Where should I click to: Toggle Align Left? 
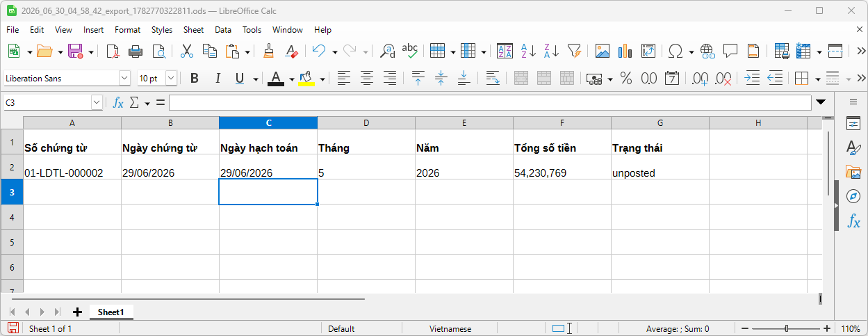[x=343, y=79]
